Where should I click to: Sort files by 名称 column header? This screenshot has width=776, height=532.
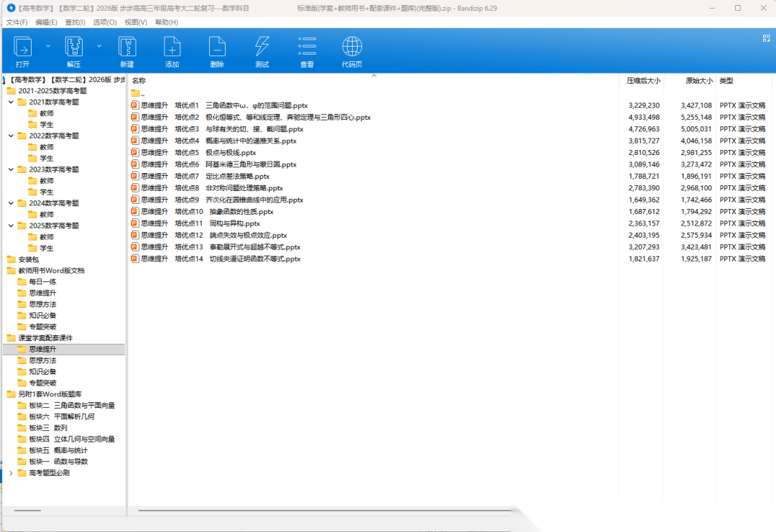tap(139, 81)
